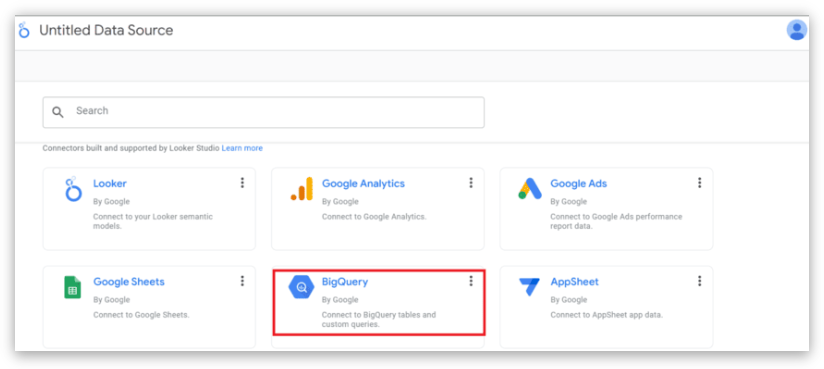Select the Google Sheets connector title

129,282
